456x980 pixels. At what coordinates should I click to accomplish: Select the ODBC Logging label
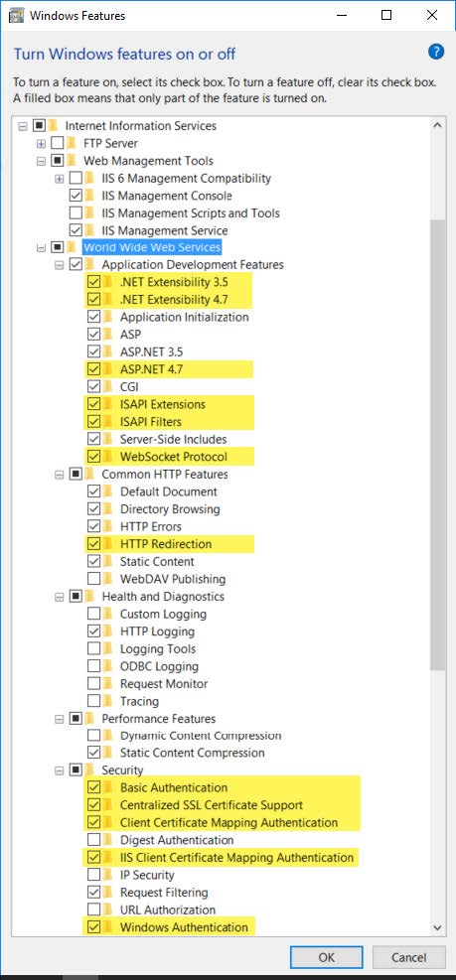tap(159, 667)
